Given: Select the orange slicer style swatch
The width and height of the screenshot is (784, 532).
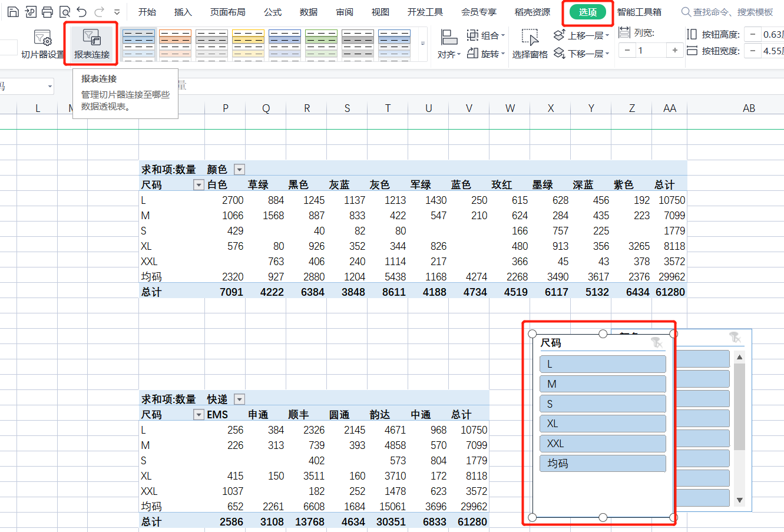Looking at the screenshot, I should (x=176, y=45).
